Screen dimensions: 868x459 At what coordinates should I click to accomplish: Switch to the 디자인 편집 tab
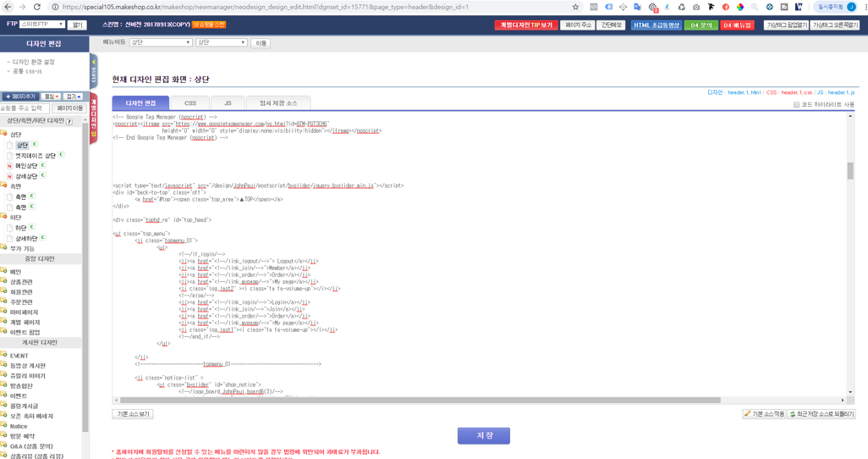click(140, 103)
